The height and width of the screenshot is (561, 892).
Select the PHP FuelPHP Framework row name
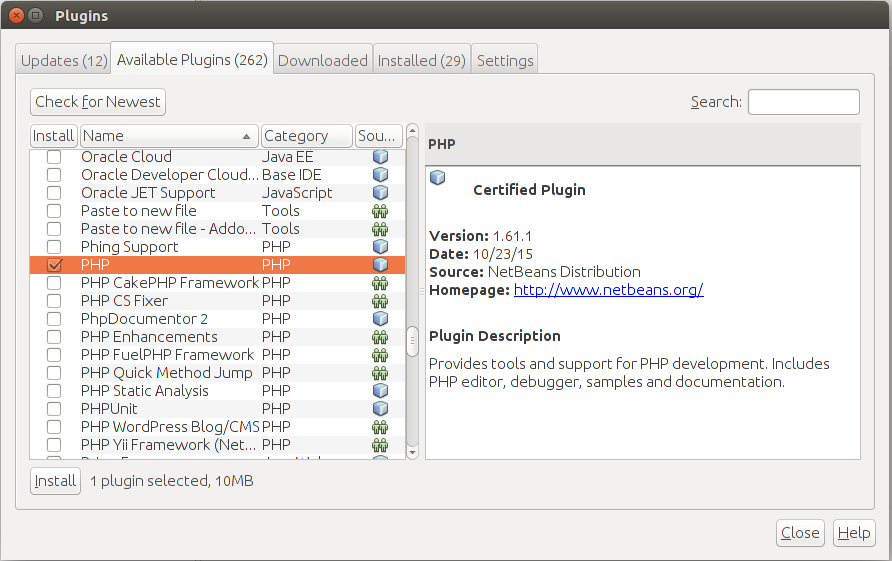coord(167,355)
